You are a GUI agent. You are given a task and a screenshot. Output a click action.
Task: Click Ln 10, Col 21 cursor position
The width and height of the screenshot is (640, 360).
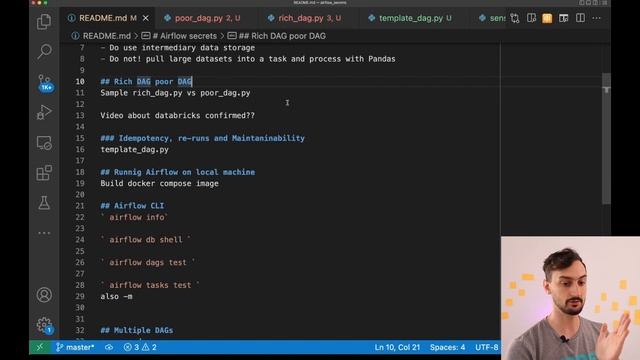(x=397, y=347)
